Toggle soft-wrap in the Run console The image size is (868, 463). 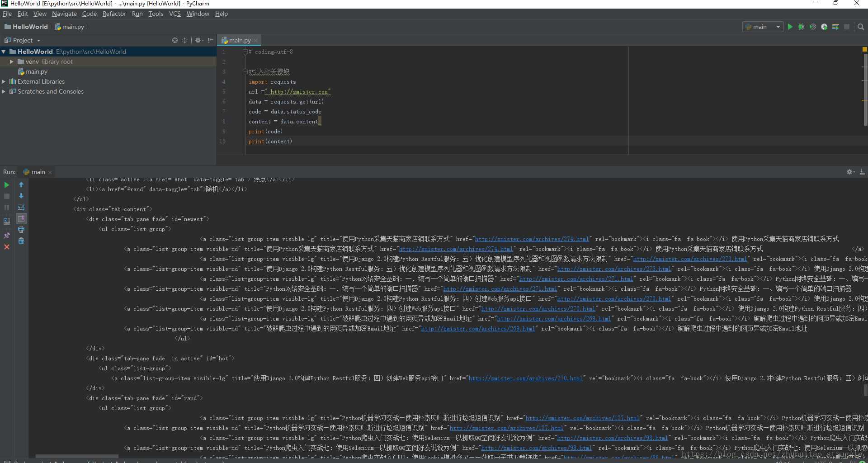(x=21, y=207)
